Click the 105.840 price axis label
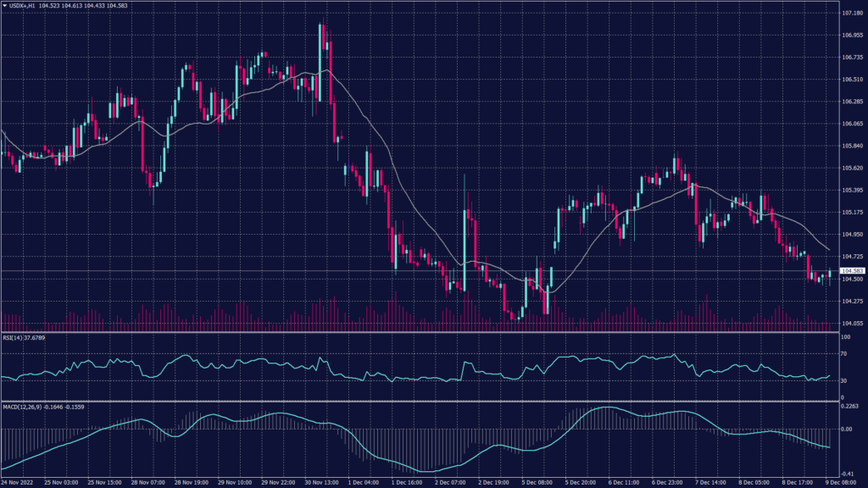The image size is (868, 488). coord(851,146)
